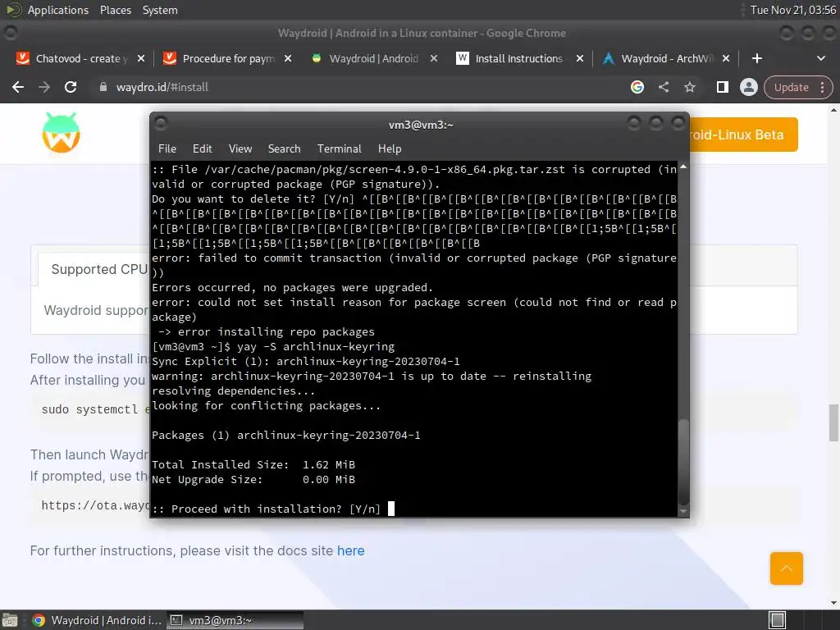840x630 pixels.
Task: Bookmark page with star icon
Action: pyautogui.click(x=689, y=87)
